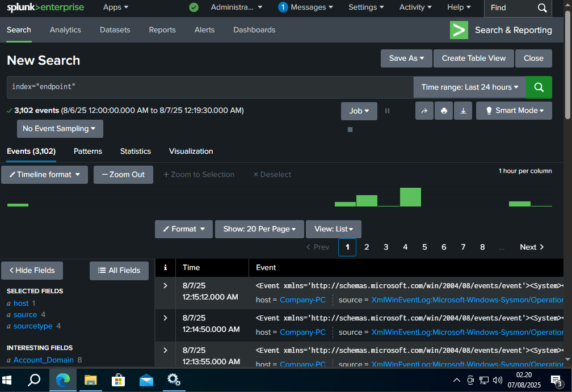Click the All Fields button

click(x=119, y=271)
